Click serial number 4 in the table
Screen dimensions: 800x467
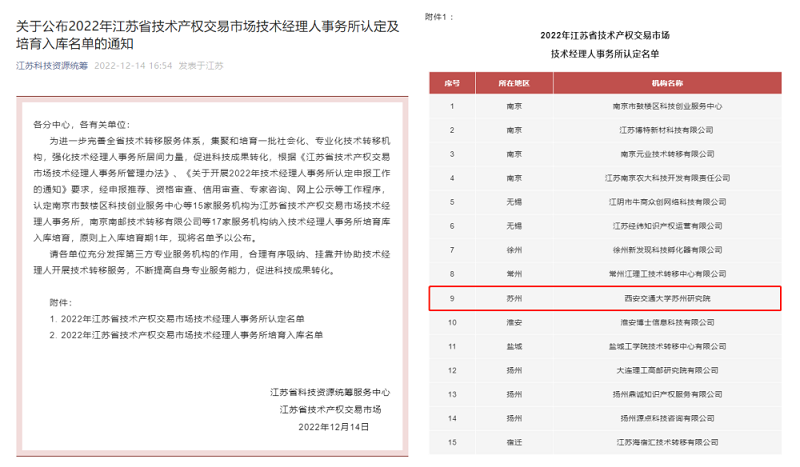tap(452, 178)
